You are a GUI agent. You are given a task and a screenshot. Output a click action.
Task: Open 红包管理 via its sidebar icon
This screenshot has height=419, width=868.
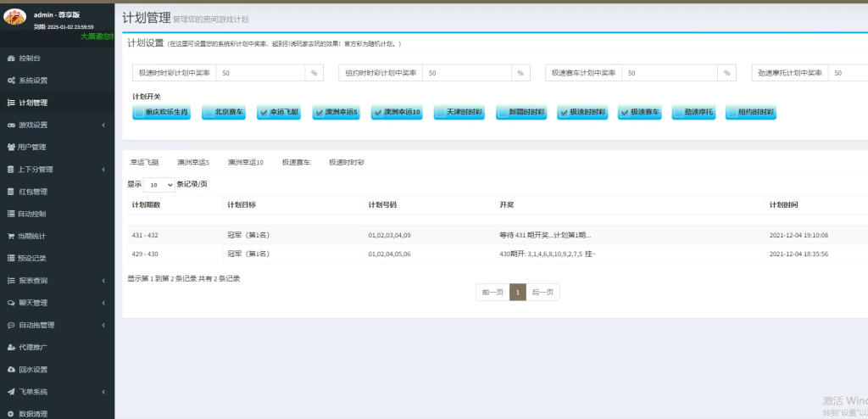pyautogui.click(x=11, y=192)
